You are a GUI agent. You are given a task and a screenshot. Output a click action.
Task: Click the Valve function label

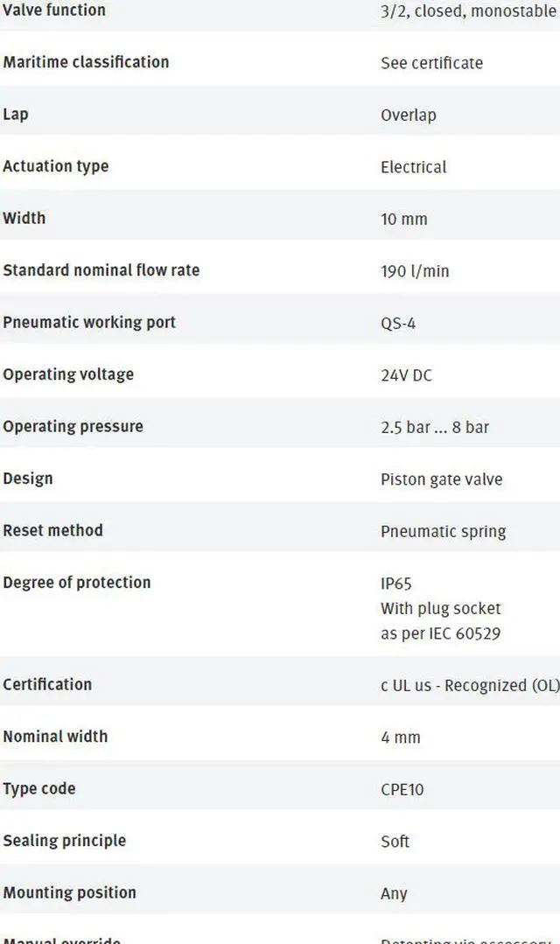[54, 10]
